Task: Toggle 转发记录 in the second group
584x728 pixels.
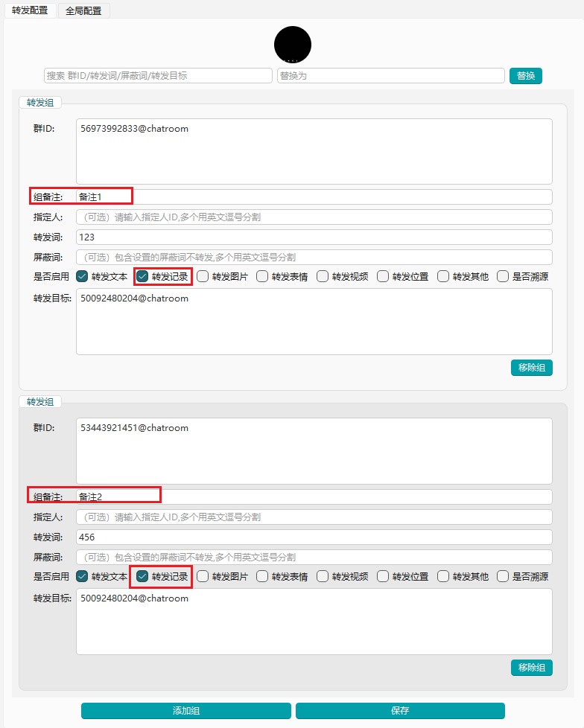Action: 143,576
